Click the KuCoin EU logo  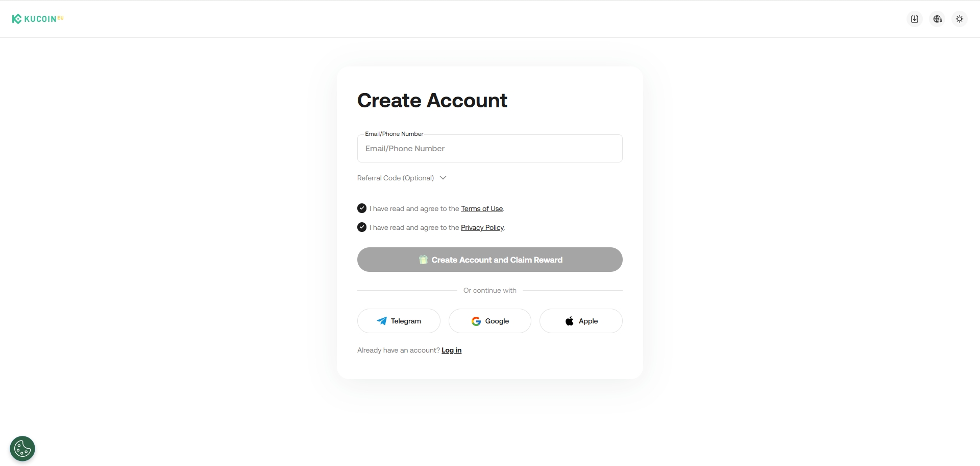click(38, 19)
